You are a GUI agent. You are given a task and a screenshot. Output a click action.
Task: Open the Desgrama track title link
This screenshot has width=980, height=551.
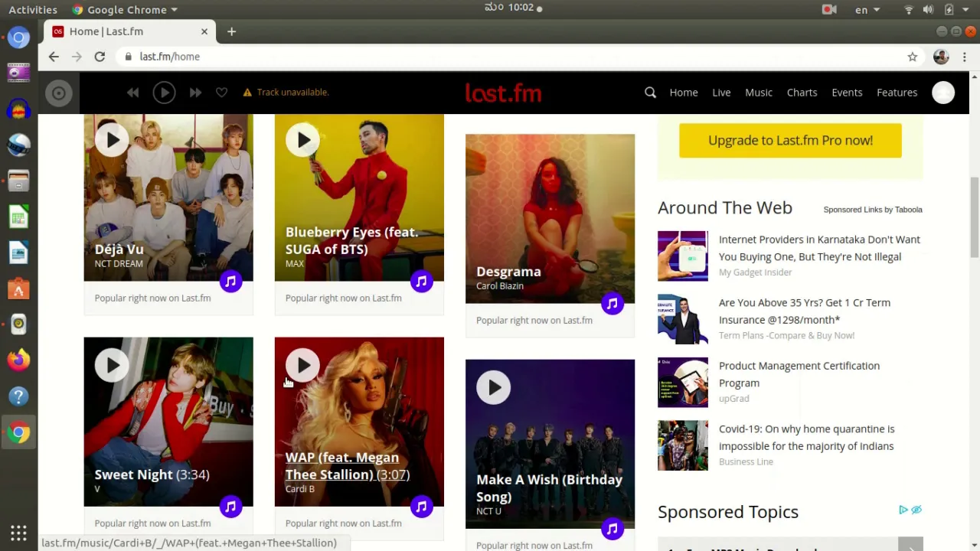point(508,272)
